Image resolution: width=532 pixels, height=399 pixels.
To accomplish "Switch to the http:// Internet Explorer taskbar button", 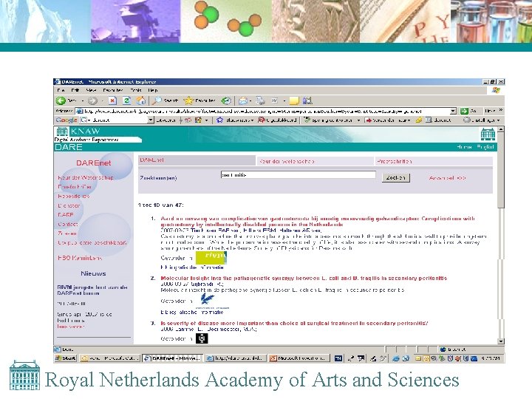I will coord(236,358).
